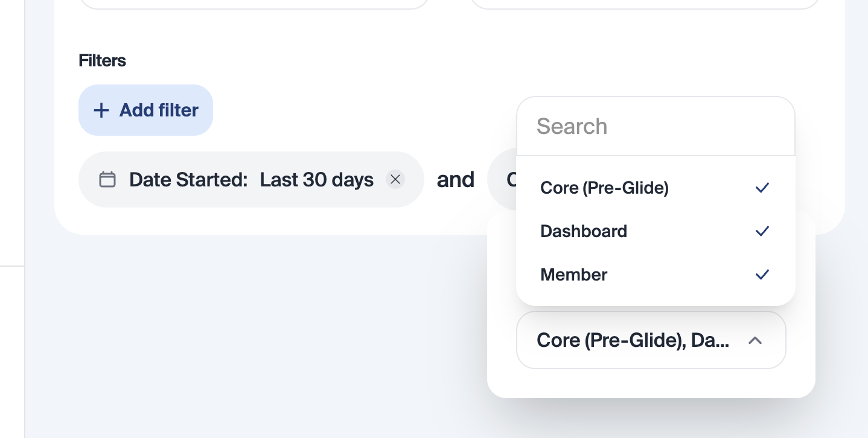Collapse the dropdown using the chevron up icon
This screenshot has width=868, height=438.
755,340
